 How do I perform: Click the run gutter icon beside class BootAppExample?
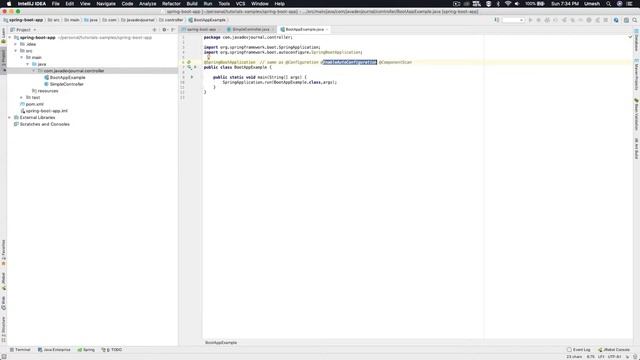coord(195,67)
